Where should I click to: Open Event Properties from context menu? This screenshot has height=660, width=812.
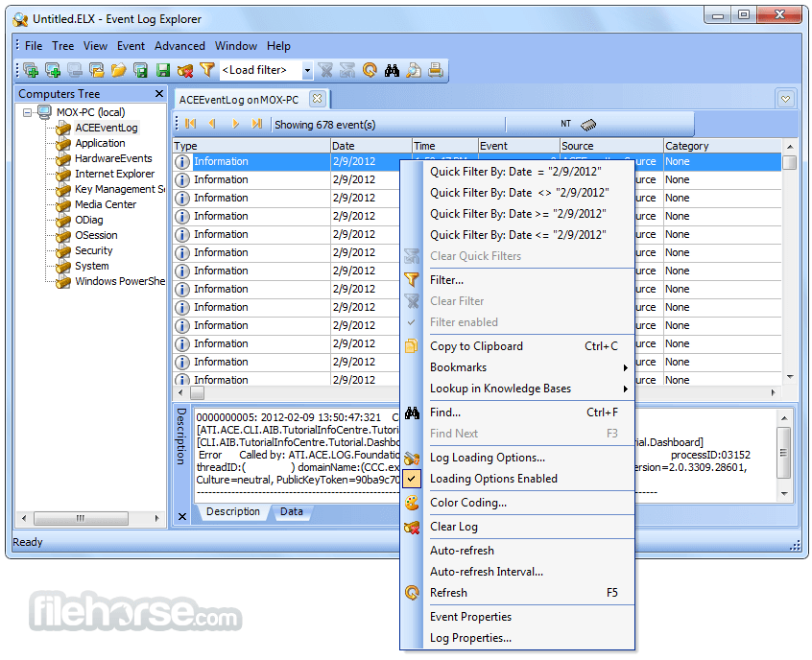470,617
